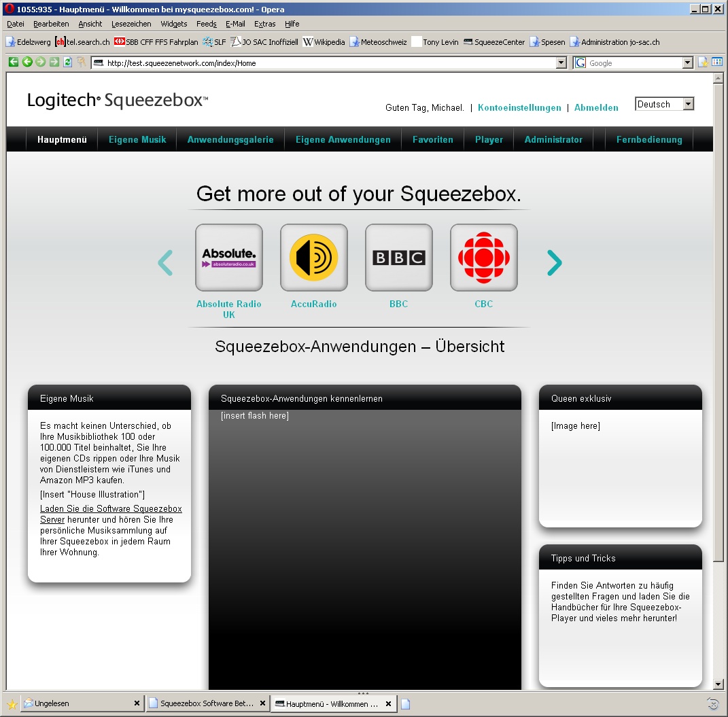
Task: Click the Kontoeinstellungen link
Action: [x=519, y=108]
